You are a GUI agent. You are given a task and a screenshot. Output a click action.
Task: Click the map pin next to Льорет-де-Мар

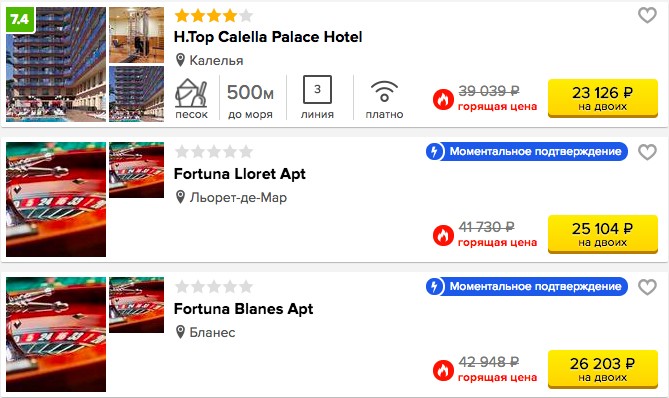pos(180,197)
